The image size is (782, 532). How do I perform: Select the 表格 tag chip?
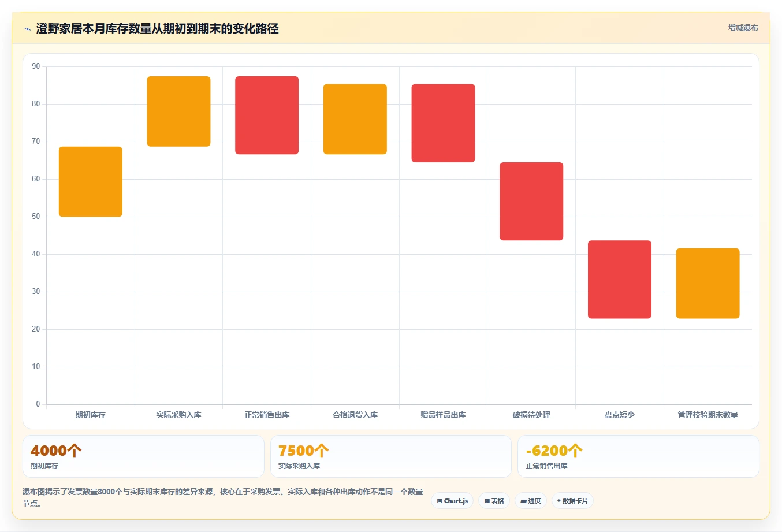tap(494, 501)
